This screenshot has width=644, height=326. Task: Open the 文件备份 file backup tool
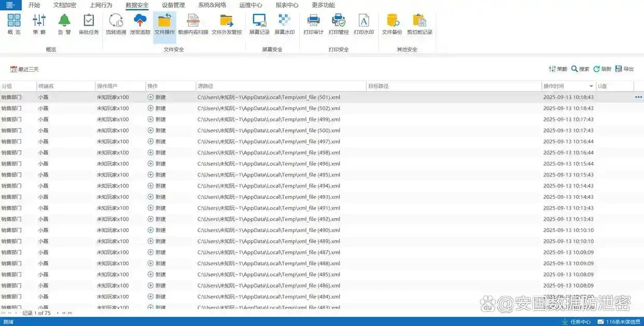(392, 24)
